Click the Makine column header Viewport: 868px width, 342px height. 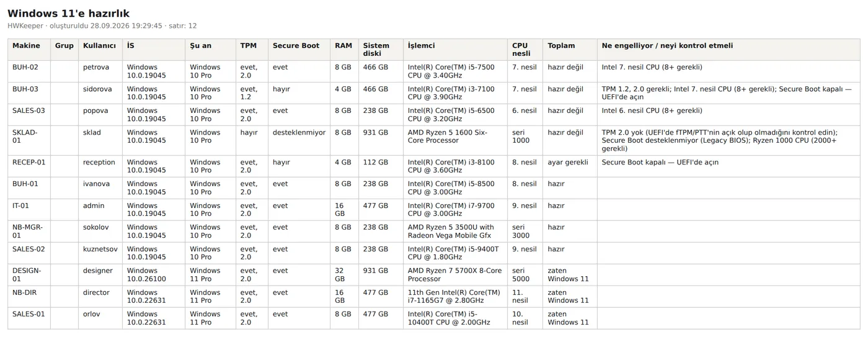pyautogui.click(x=29, y=50)
